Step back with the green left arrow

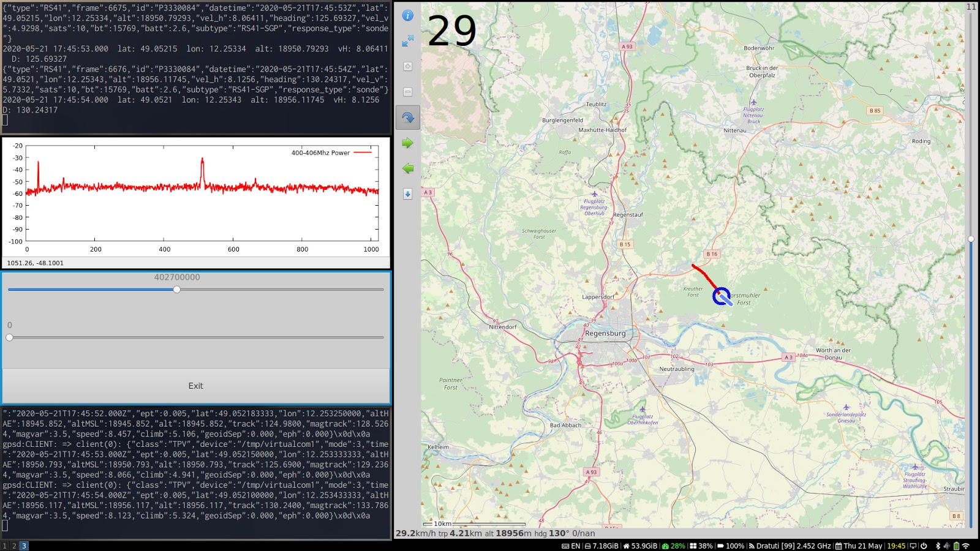(x=407, y=167)
